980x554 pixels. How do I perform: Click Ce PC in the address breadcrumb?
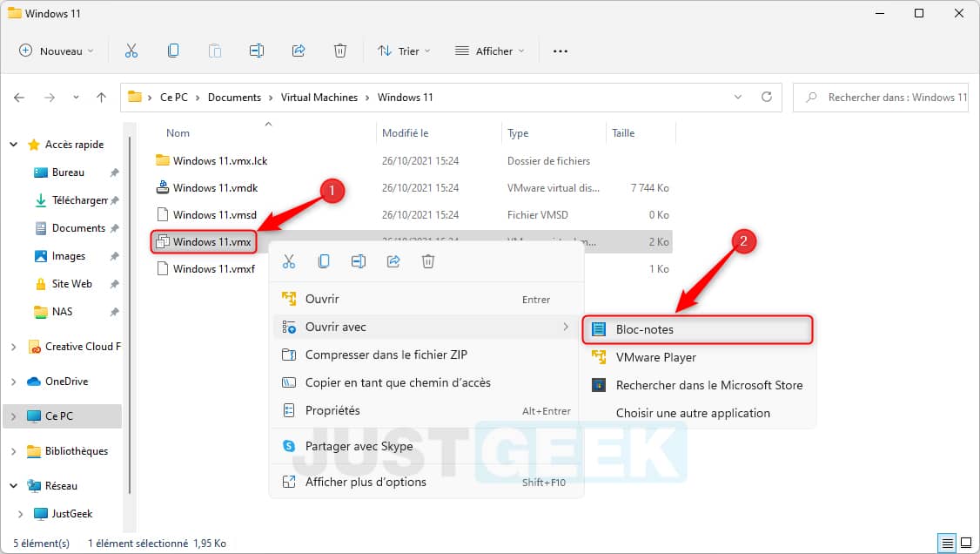click(174, 98)
